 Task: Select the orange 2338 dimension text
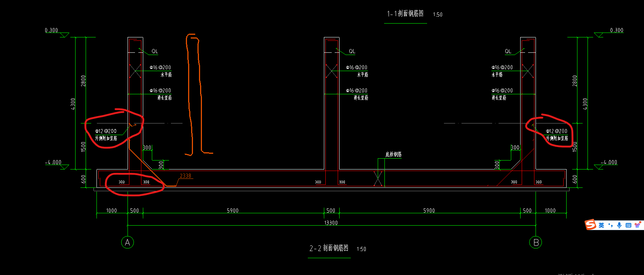coord(185,176)
